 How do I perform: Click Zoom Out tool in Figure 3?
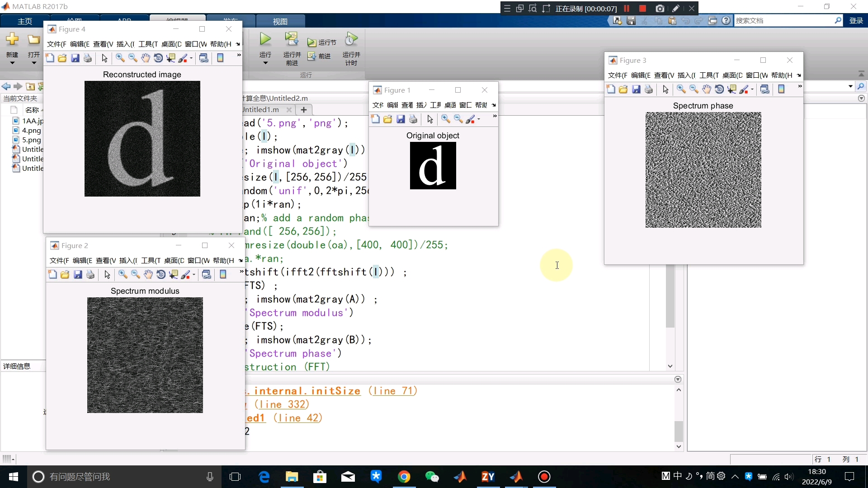pos(693,89)
